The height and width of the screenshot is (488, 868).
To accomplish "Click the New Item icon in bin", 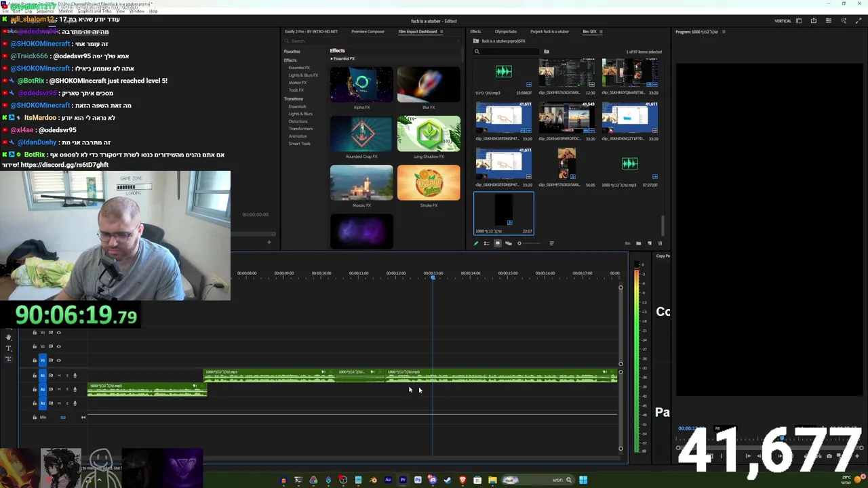I will tap(650, 243).
